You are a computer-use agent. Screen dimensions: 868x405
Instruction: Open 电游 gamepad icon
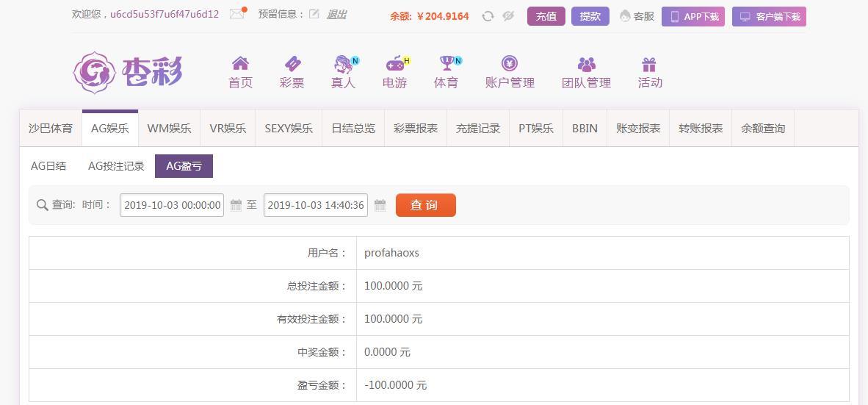click(395, 64)
